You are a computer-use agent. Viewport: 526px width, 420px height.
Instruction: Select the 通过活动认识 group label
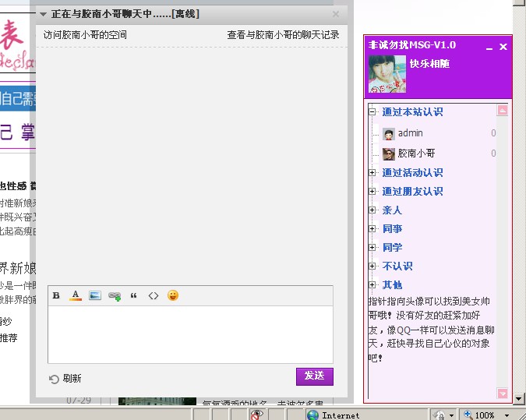(412, 172)
